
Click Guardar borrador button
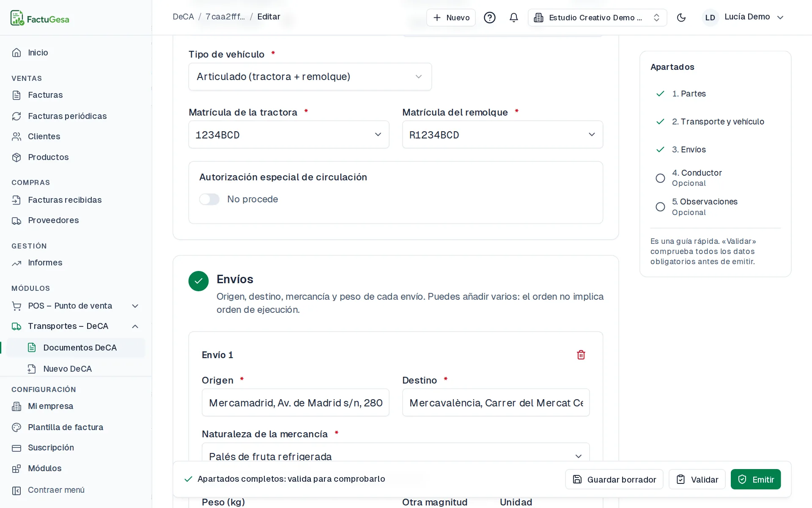[x=614, y=479]
